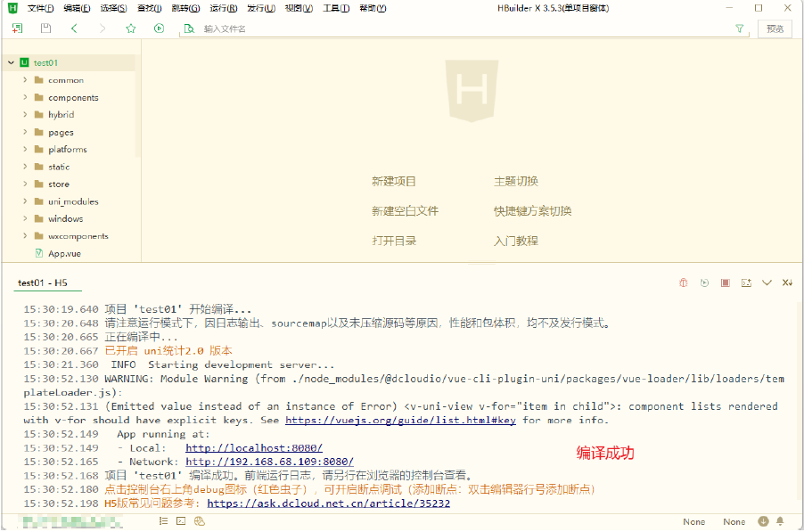Screen dimensions: 804x532
Task: Open the 工具(T) menu
Action: point(336,8)
